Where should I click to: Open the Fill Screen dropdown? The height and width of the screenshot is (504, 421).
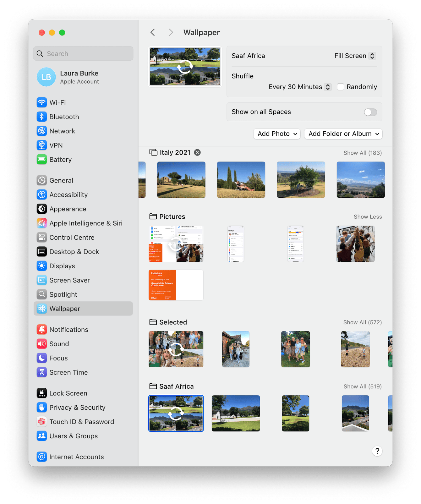355,56
